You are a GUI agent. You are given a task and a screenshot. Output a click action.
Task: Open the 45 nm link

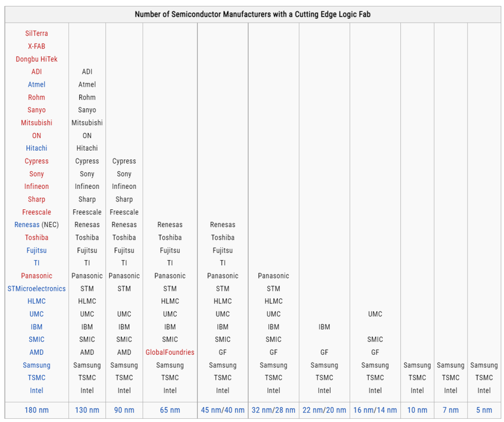coord(212,410)
